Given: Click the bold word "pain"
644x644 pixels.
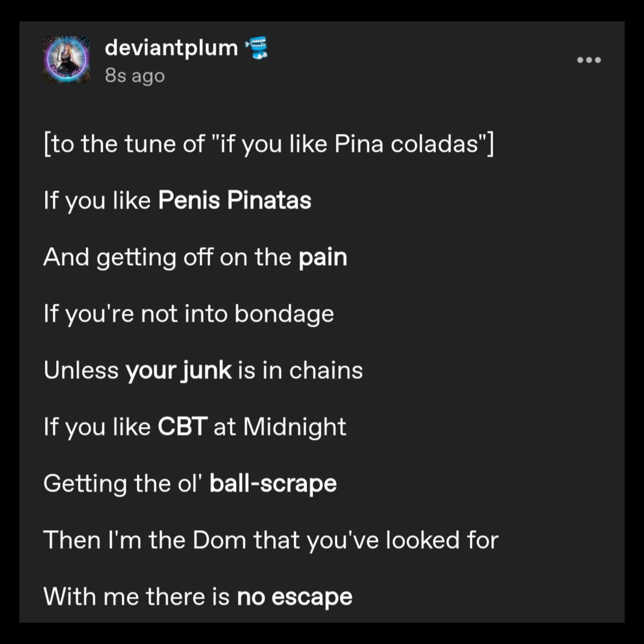Looking at the screenshot, I should 323,257.
